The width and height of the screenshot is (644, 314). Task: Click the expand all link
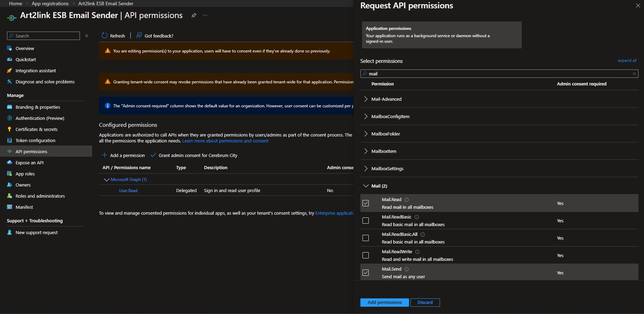click(x=627, y=60)
